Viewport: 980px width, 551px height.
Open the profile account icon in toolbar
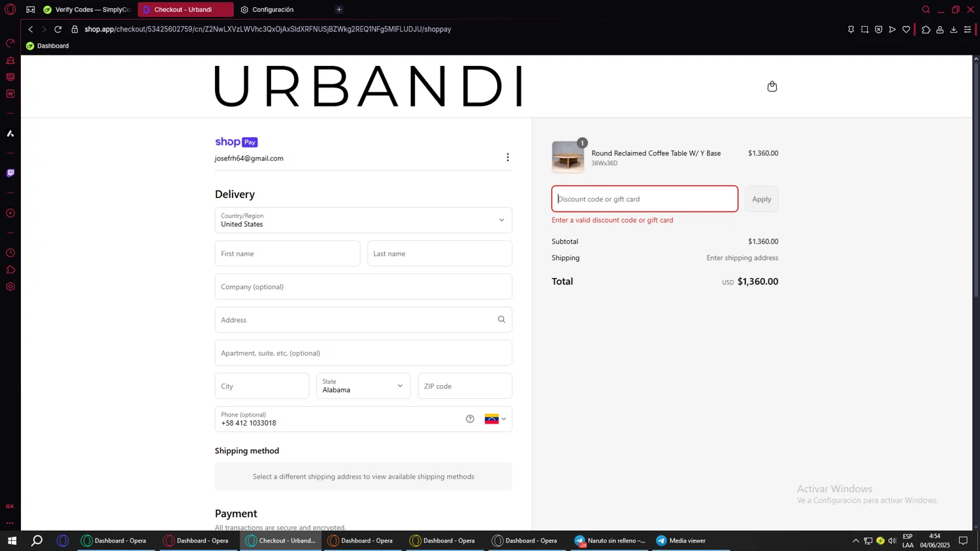click(x=940, y=29)
